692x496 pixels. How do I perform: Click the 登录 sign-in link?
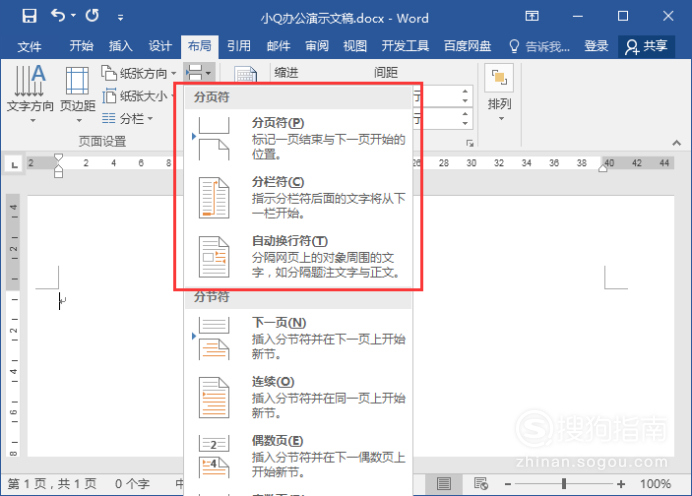596,46
